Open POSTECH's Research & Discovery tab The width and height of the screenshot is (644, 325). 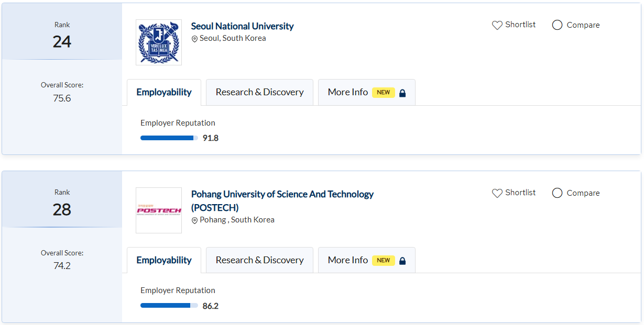point(259,260)
